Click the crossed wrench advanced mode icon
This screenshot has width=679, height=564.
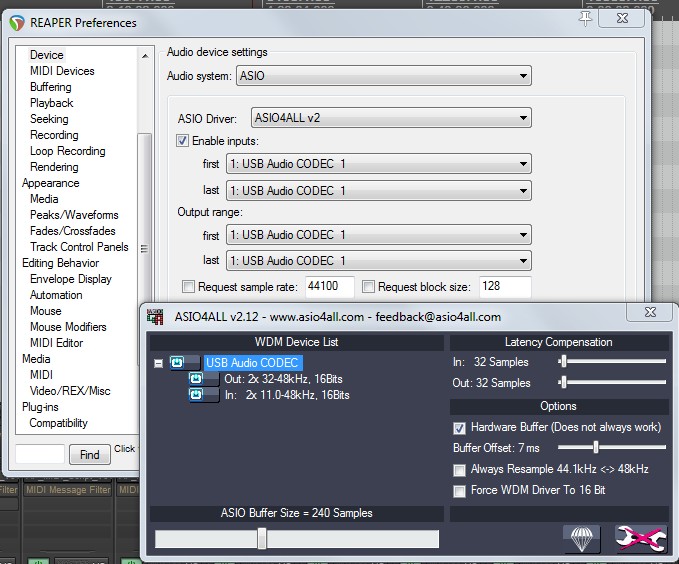pyautogui.click(x=641, y=538)
